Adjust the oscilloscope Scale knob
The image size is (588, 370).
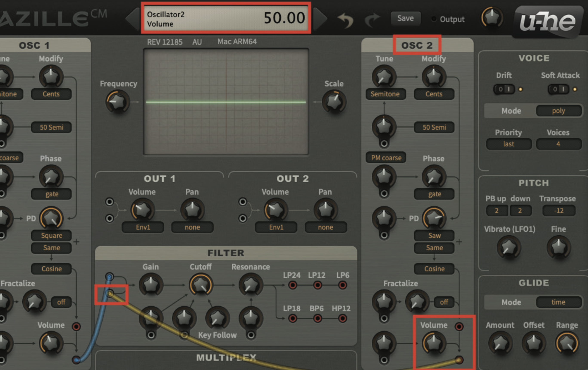click(334, 102)
